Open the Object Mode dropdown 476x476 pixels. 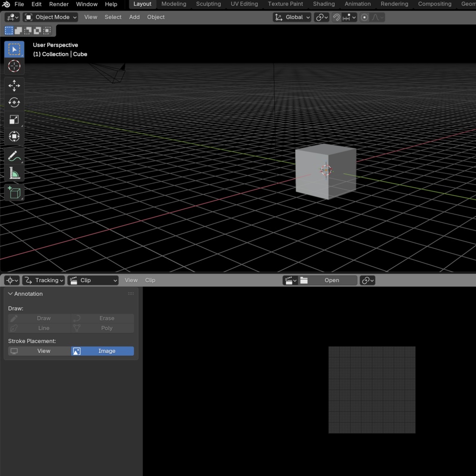[50, 17]
